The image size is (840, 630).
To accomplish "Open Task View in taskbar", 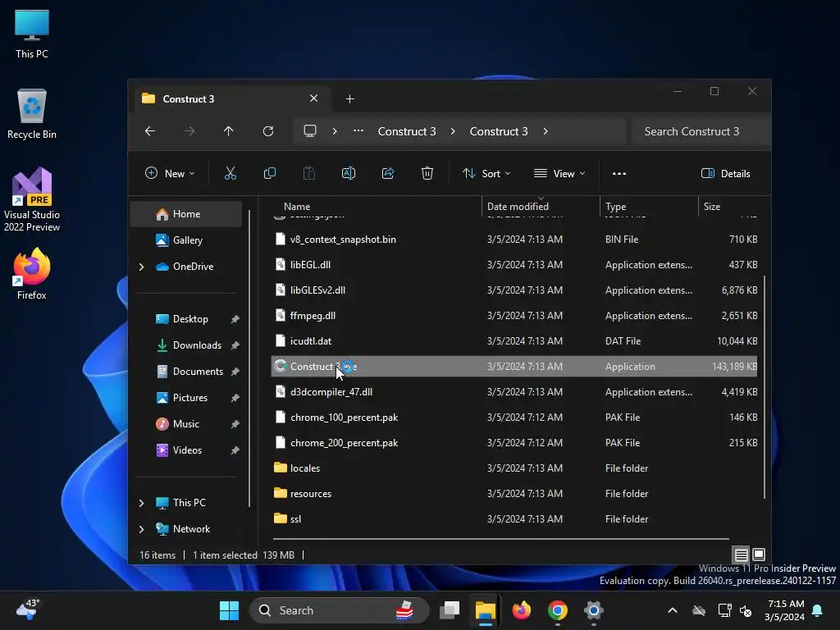I will point(450,610).
